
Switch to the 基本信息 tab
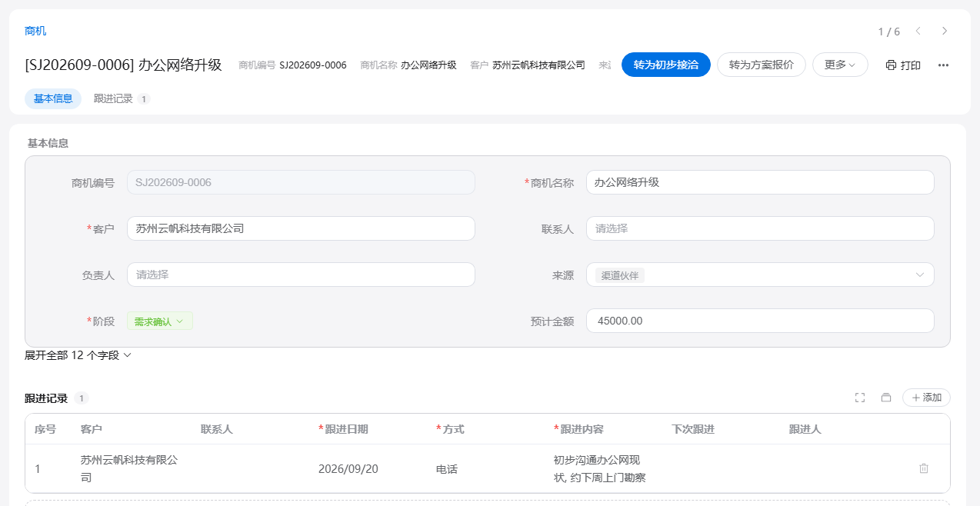[x=53, y=98]
